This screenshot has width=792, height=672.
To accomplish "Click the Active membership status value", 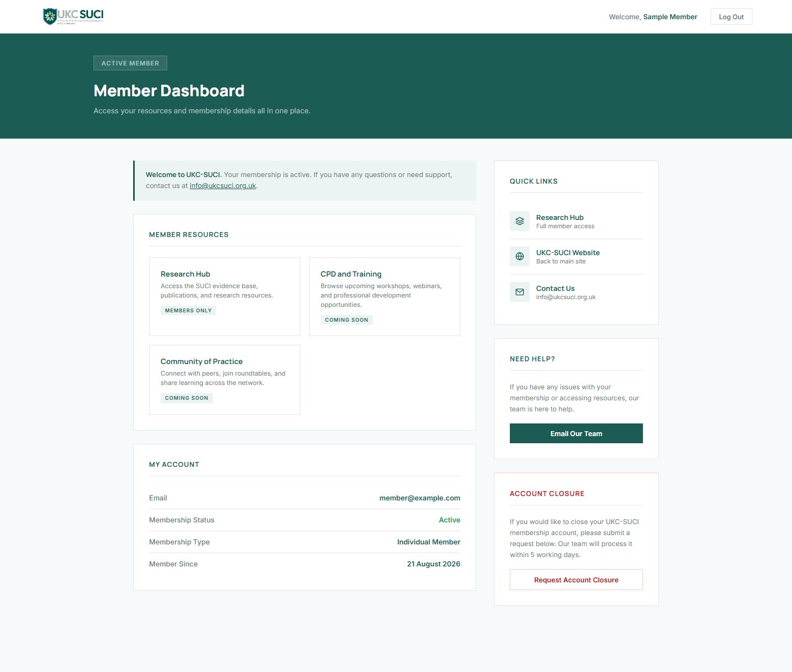I will coord(449,520).
